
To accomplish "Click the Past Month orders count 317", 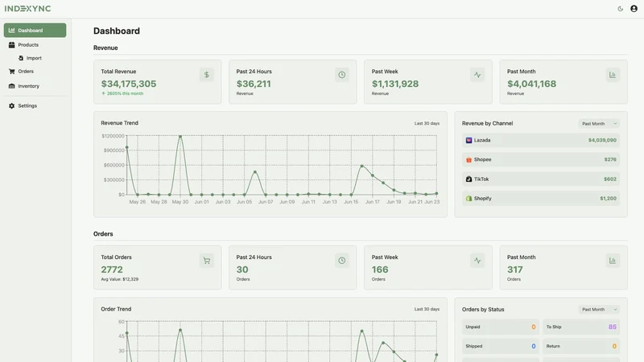I will 515,269.
